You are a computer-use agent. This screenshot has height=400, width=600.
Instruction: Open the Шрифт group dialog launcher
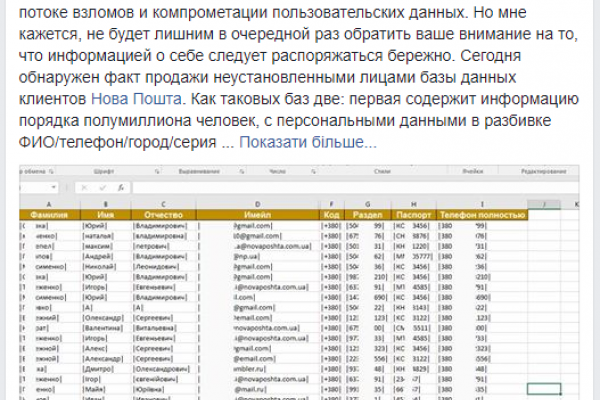(x=157, y=171)
